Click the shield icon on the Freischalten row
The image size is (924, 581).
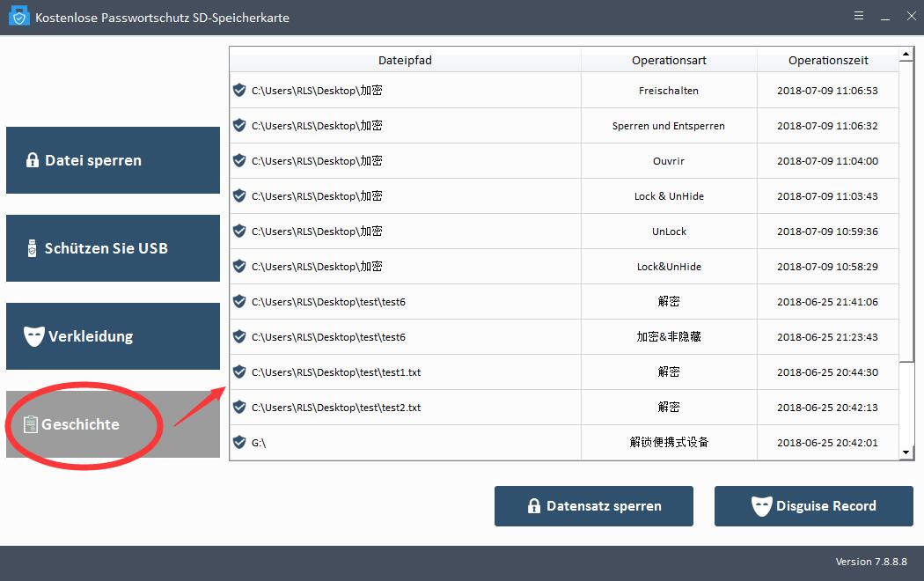coord(239,90)
